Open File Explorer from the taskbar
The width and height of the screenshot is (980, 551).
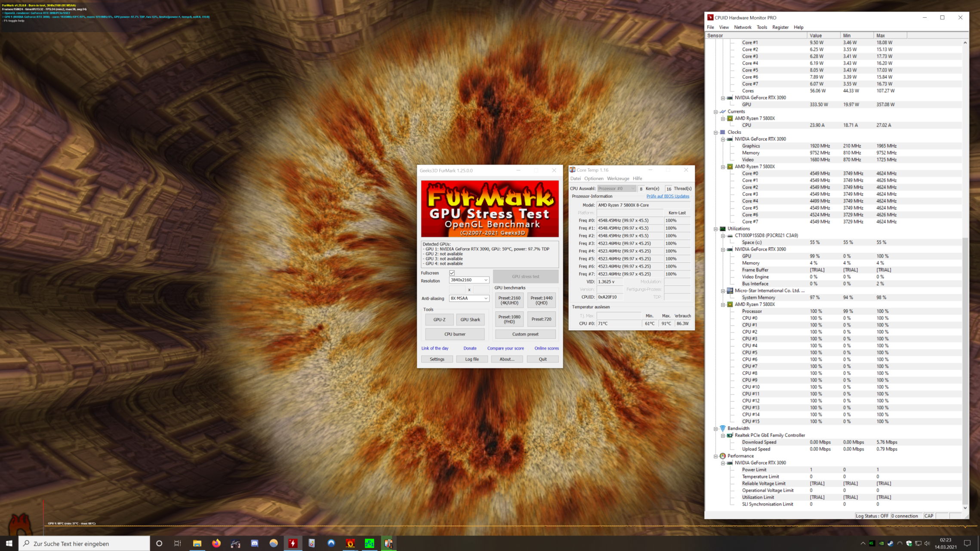(x=197, y=543)
